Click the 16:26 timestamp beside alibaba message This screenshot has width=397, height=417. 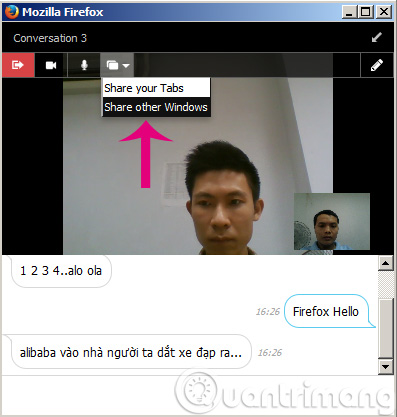point(270,352)
